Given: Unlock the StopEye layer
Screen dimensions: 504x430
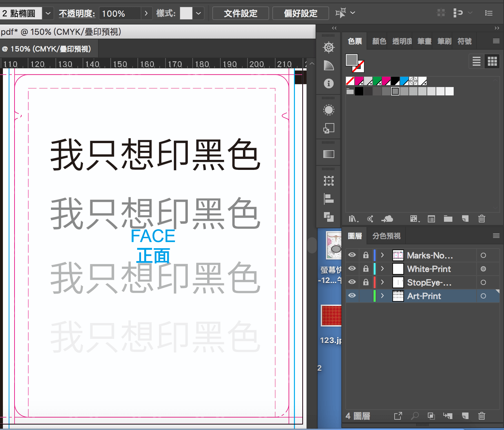Looking at the screenshot, I should pos(366,282).
